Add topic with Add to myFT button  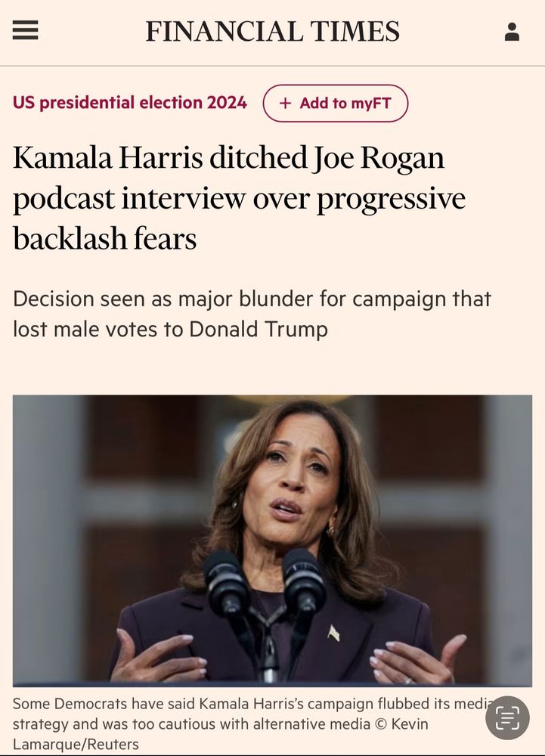336,103
